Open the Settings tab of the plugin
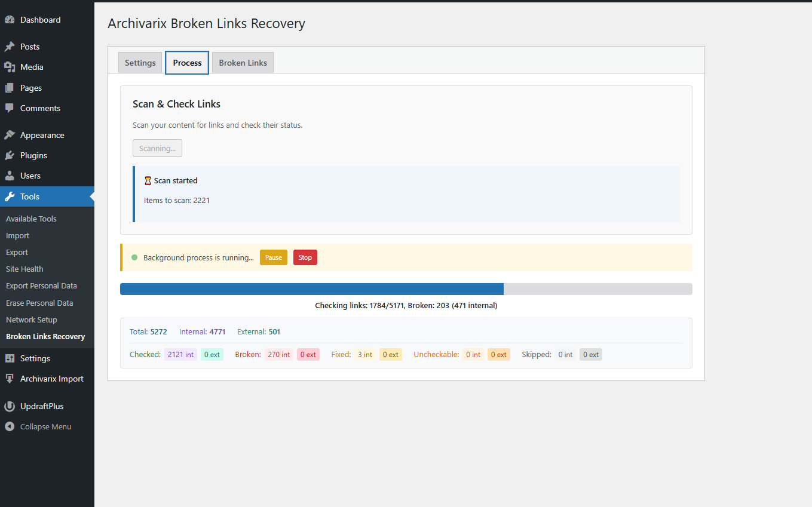 click(x=140, y=62)
